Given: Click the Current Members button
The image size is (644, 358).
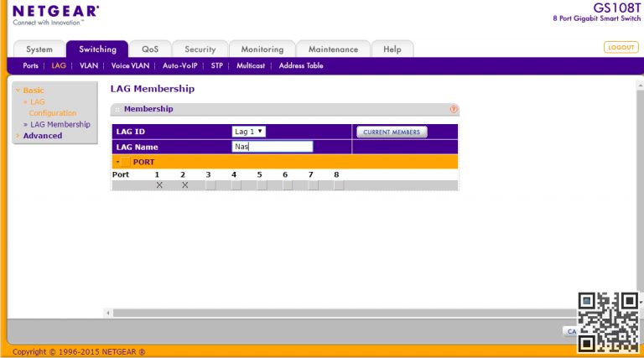Looking at the screenshot, I should (392, 132).
